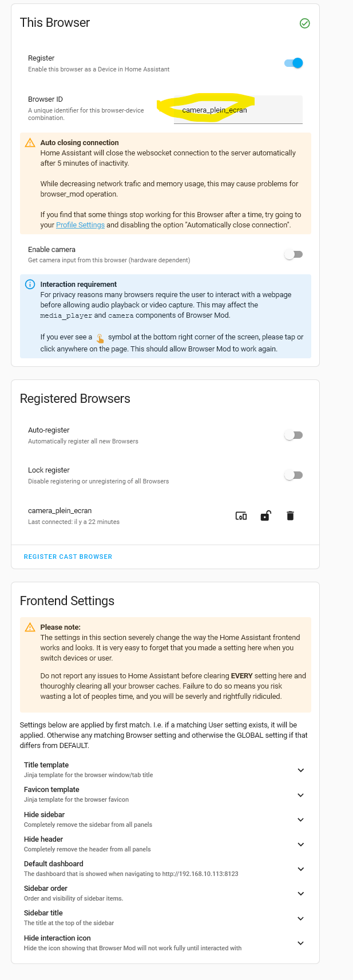This screenshot has width=353, height=980.
Task: Delete the camera_plein_ecran registered browser
Action: (x=290, y=516)
